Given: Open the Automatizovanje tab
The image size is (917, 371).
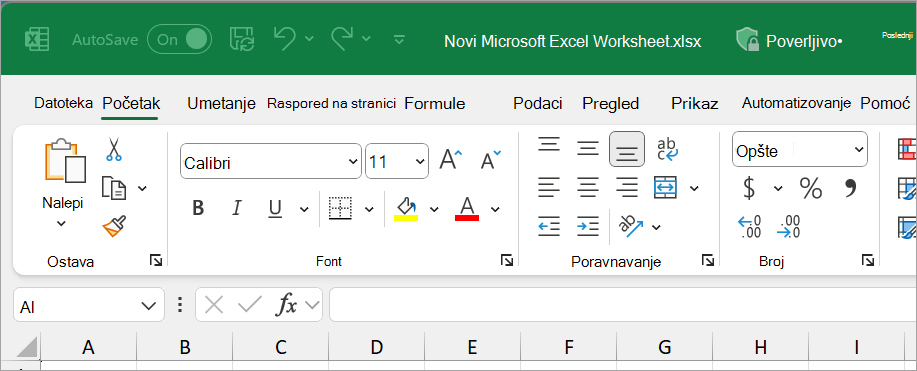Looking at the screenshot, I should 796,104.
